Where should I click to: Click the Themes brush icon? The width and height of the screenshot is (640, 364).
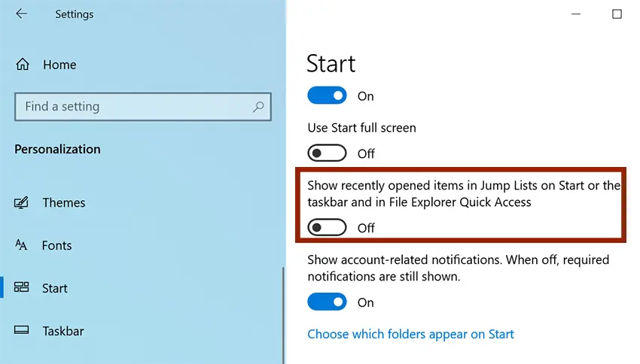coord(21,202)
